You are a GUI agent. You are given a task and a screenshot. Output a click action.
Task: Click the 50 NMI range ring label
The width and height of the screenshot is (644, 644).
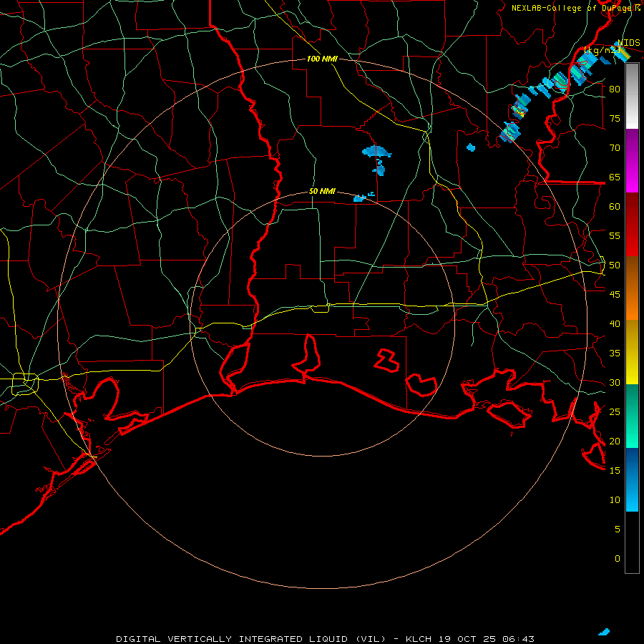pyautogui.click(x=322, y=191)
